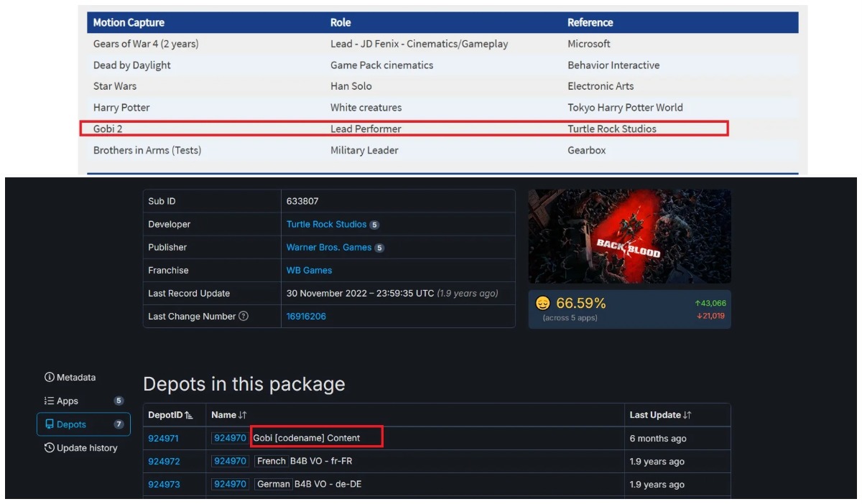Click the 'Harry Potter' table cell
This screenshot has width=862, height=504.
(121, 108)
